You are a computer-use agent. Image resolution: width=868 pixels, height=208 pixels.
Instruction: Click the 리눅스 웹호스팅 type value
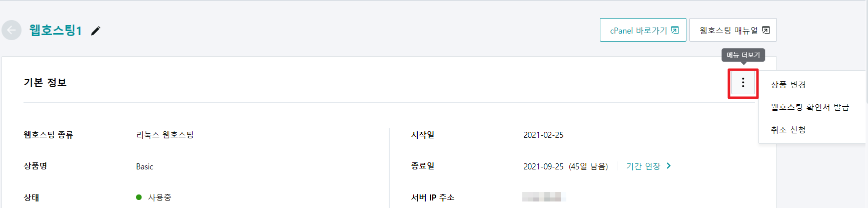tap(165, 135)
